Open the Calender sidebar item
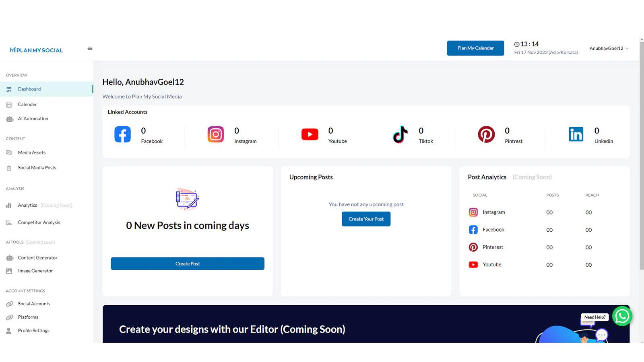The image size is (644, 362). (x=27, y=104)
